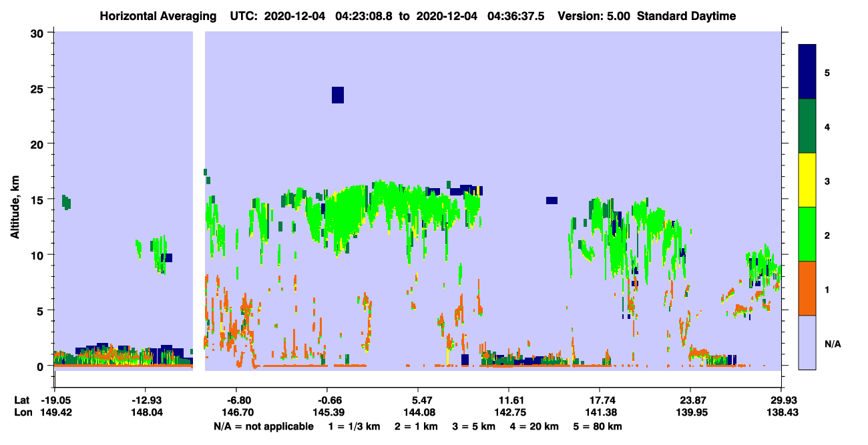
Task: Click the longitude value 142.75
Action: (509, 412)
